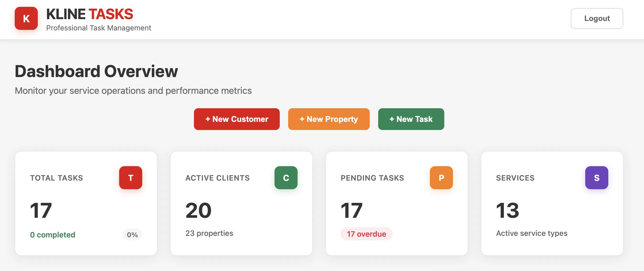644x271 pixels.
Task: Click the orange P Pending Tasks icon
Action: click(x=441, y=178)
